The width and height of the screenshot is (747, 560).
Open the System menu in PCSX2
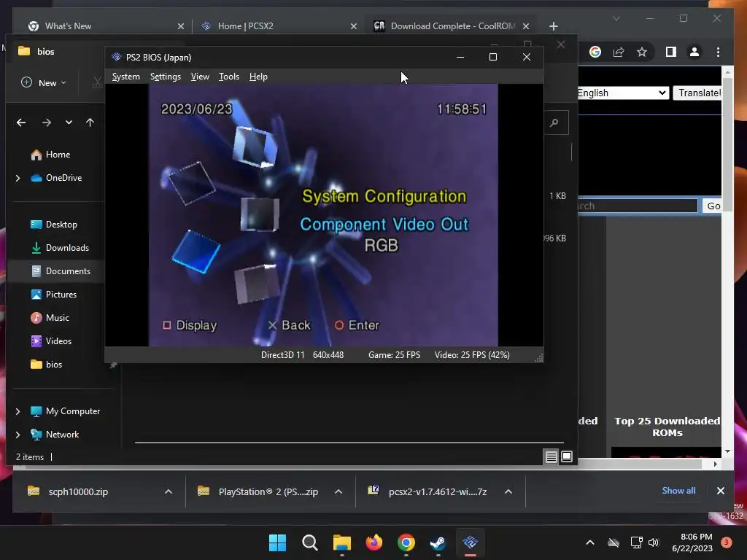(x=125, y=76)
